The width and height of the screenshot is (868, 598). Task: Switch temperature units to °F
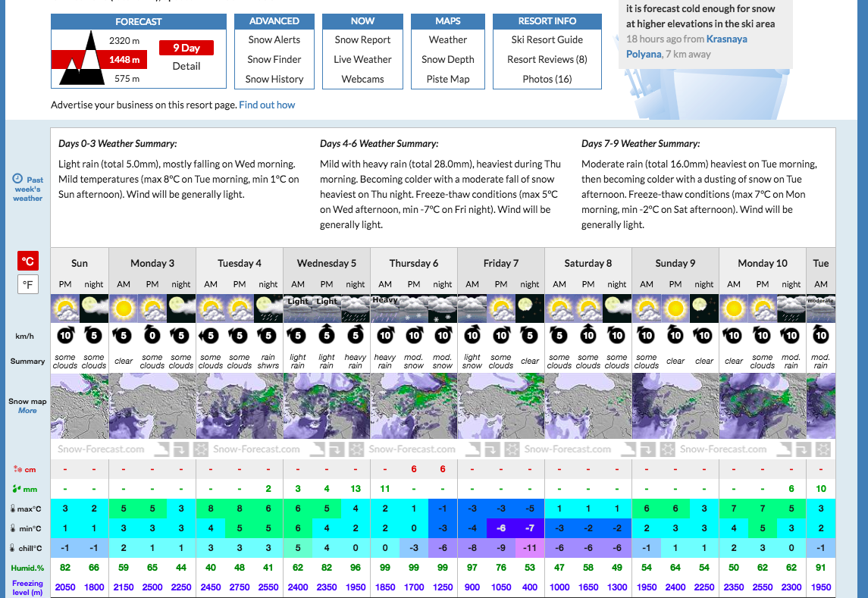click(x=28, y=285)
